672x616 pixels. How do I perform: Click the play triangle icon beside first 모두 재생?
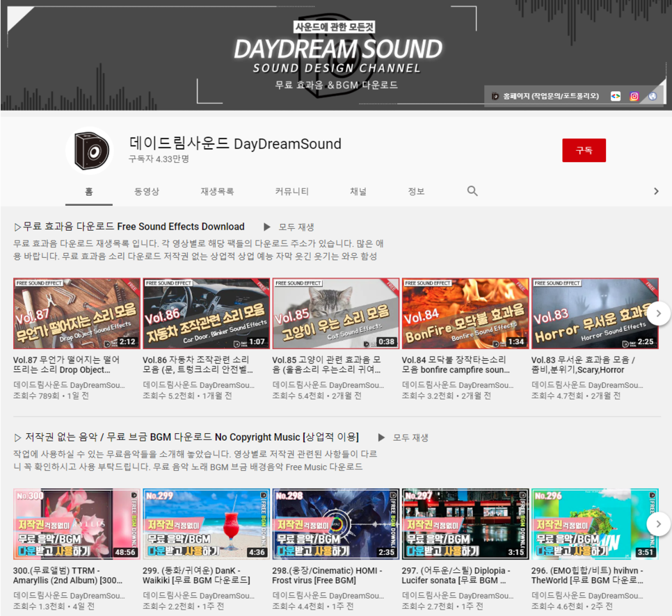pyautogui.click(x=266, y=227)
